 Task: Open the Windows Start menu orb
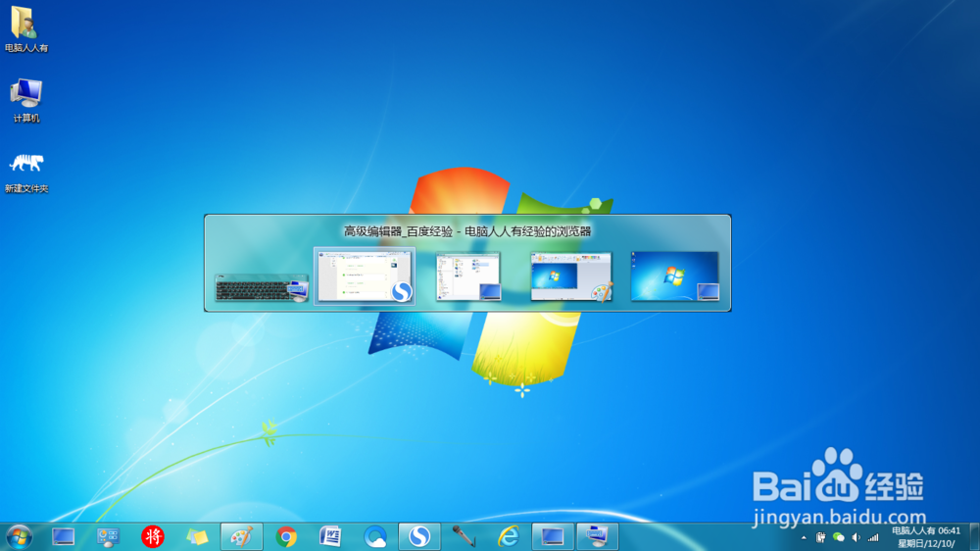click(19, 536)
